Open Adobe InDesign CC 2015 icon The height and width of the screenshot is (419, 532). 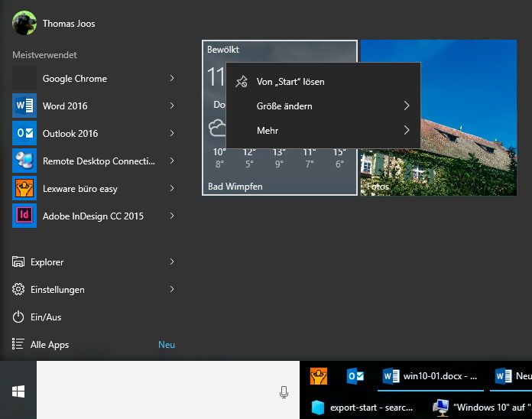click(x=24, y=216)
